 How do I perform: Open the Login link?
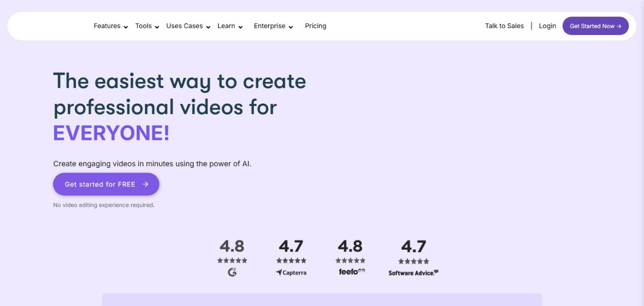(547, 26)
